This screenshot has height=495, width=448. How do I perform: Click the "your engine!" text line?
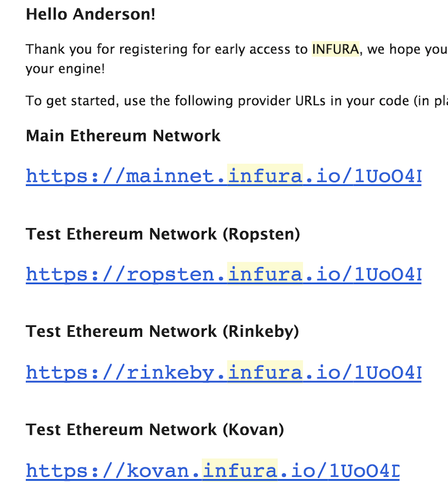(x=65, y=69)
